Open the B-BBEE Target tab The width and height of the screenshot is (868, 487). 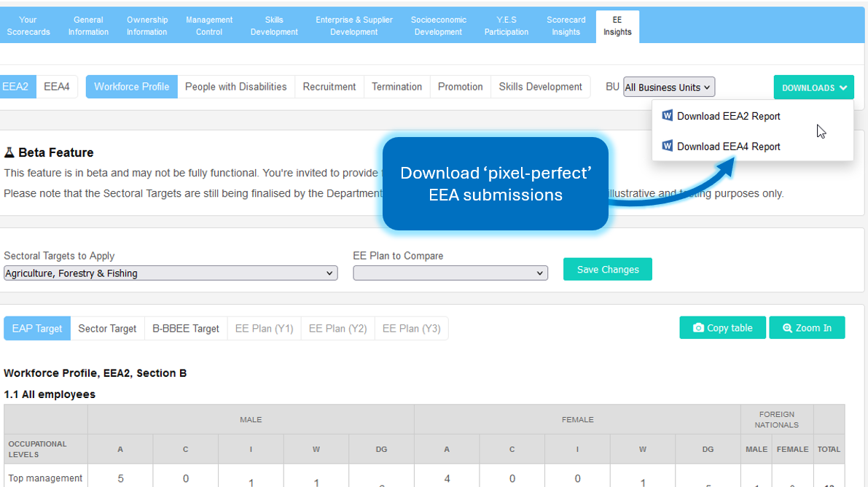[x=186, y=329]
